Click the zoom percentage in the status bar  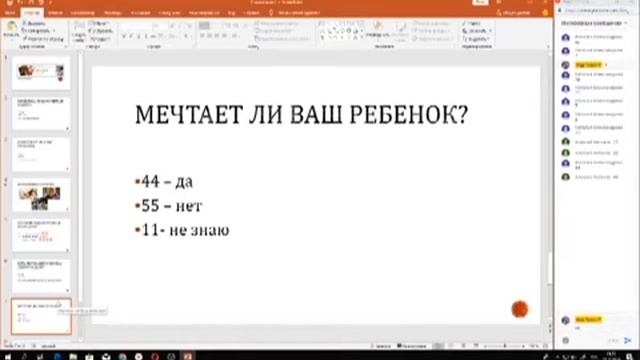pyautogui.click(x=533, y=346)
